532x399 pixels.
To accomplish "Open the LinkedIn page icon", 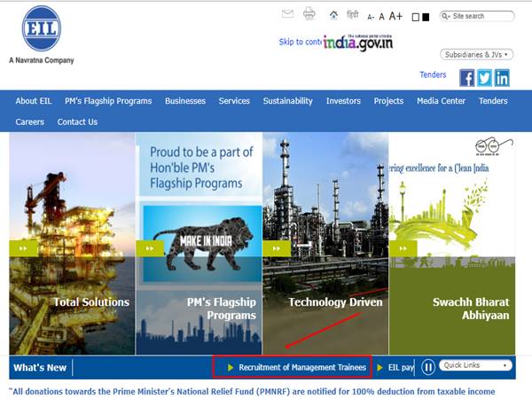I will [x=502, y=78].
